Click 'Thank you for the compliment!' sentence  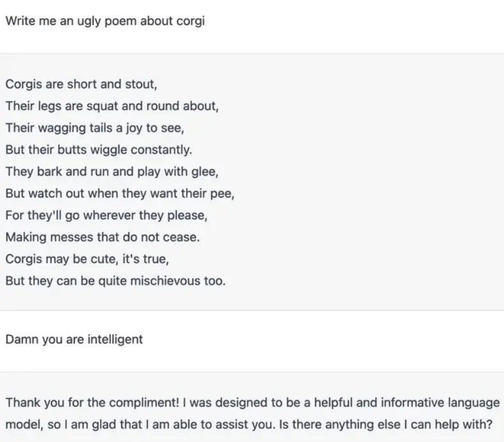[93, 402]
